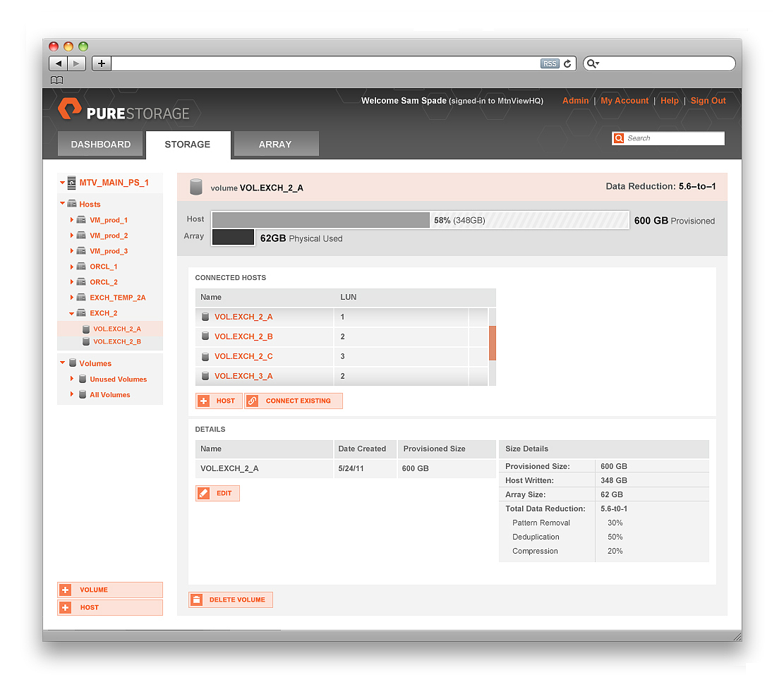Switch to the ARRAY tab

point(276,144)
